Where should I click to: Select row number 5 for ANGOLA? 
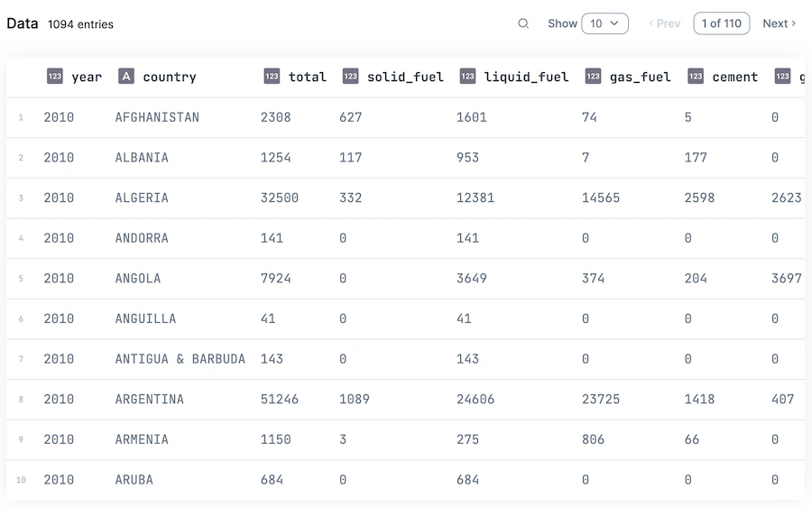(21, 279)
